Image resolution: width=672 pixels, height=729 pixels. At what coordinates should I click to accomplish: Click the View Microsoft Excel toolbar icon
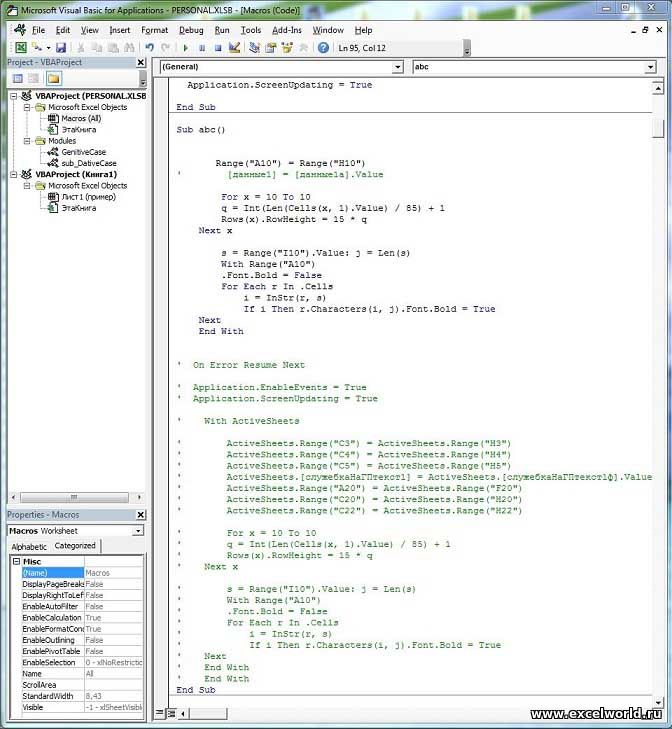21,47
